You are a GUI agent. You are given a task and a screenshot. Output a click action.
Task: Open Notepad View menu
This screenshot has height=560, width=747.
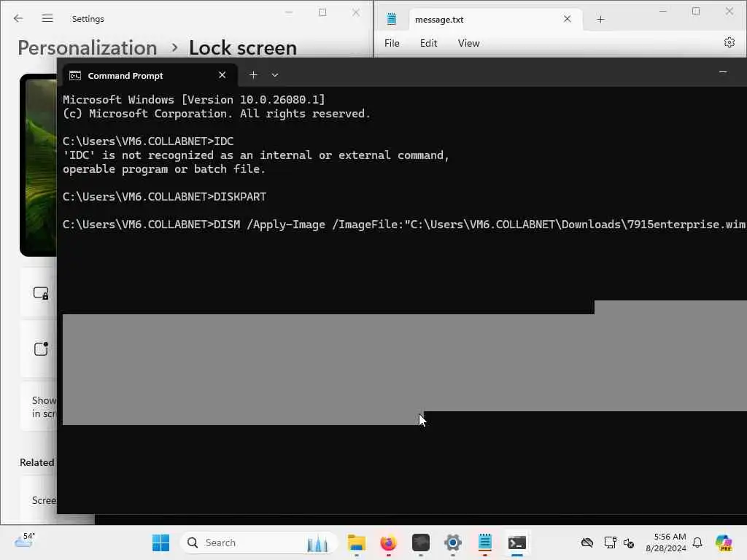pyautogui.click(x=468, y=43)
